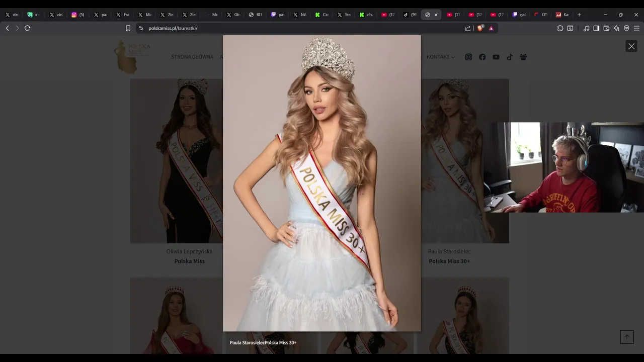Open the Brave Wallet icon

click(606, 28)
